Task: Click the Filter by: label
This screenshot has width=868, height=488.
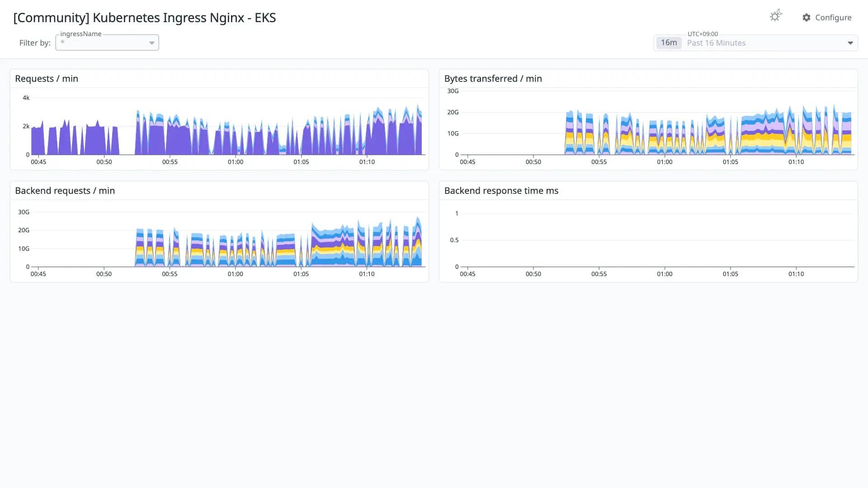Action: pyautogui.click(x=35, y=43)
